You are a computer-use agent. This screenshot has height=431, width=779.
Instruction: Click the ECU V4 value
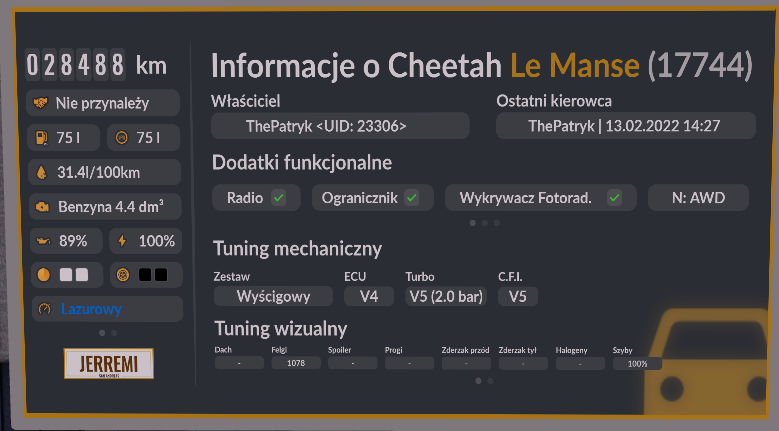(x=369, y=296)
